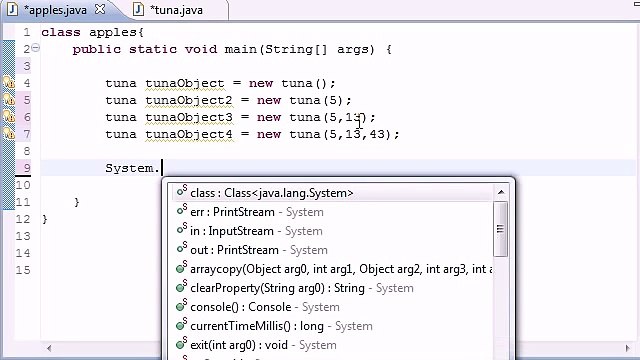Collapse the main method fold marker on line 2

point(36,48)
